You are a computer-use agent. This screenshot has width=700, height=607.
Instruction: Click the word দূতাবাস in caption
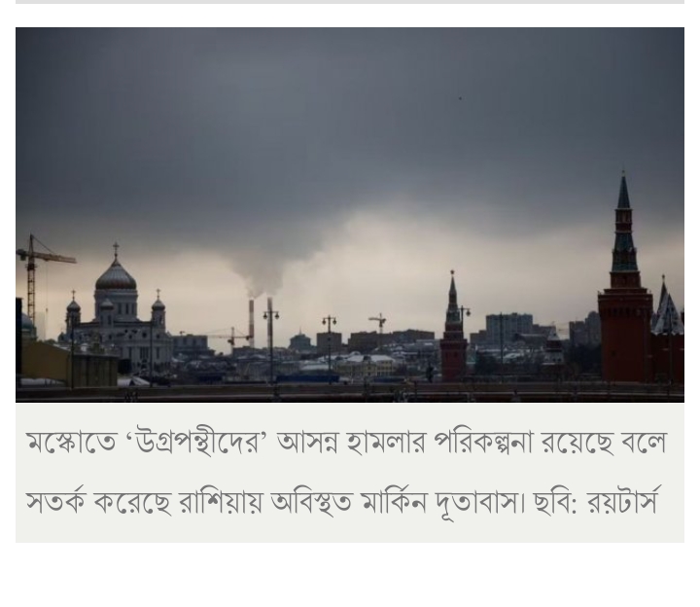pyautogui.click(x=481, y=502)
